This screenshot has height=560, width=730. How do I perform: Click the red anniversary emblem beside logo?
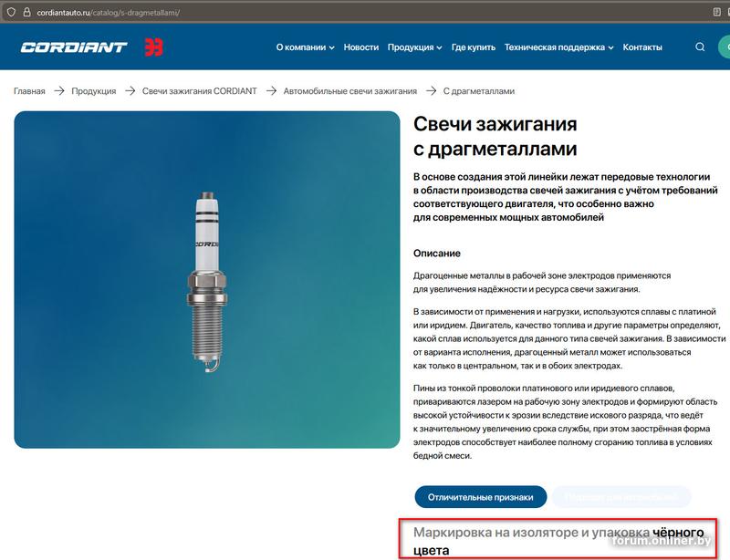point(153,47)
